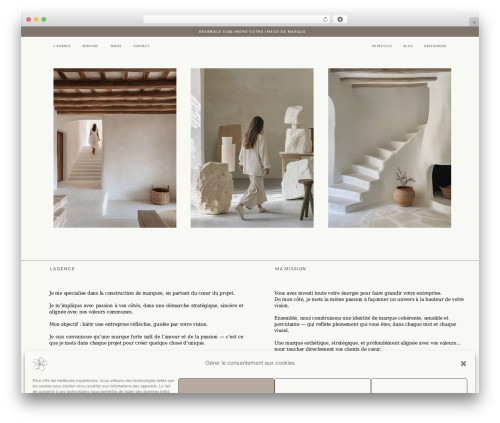
Task: Click paragraph starting 'Ensemble, nous construisons'
Action: click(x=365, y=324)
